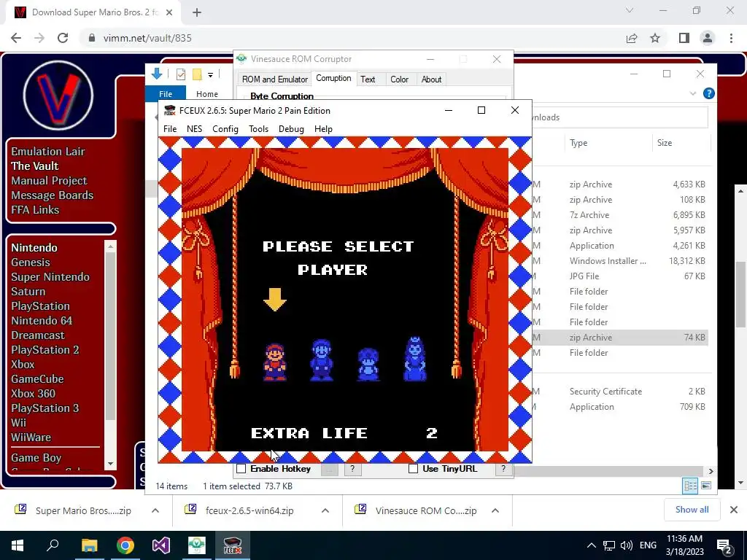Share this page icon in Chrome
Screen dimensions: 747x560
click(x=632, y=38)
